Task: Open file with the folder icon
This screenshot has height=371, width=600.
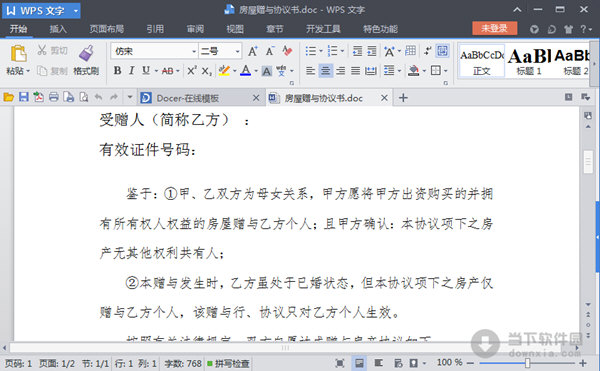Action: pos(8,98)
